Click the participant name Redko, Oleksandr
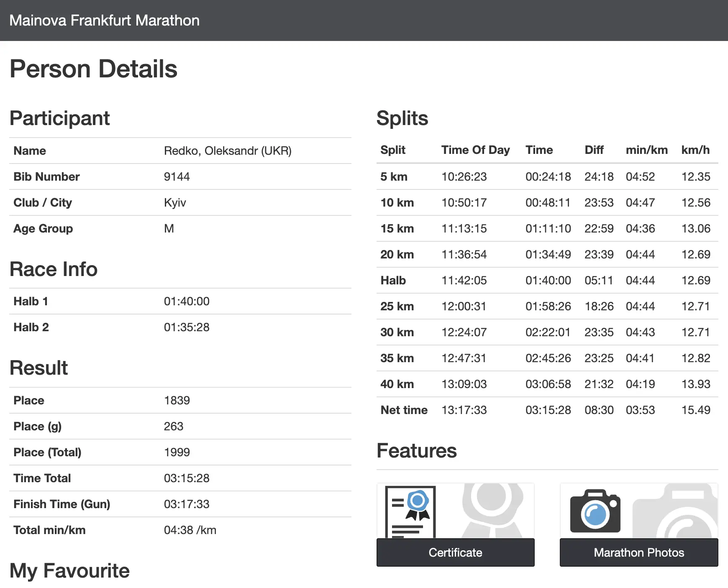Viewport: 728px width, 588px height. [228, 151]
